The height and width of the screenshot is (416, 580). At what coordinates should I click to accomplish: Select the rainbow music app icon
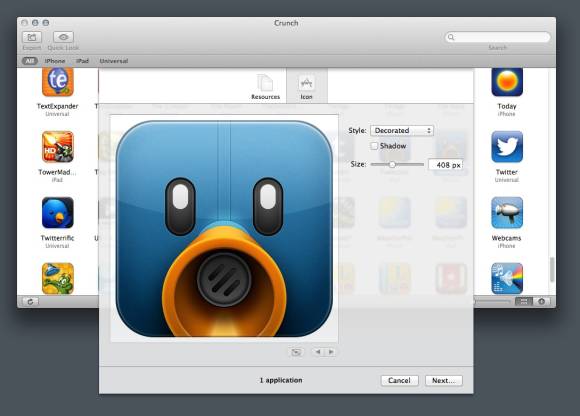507,278
